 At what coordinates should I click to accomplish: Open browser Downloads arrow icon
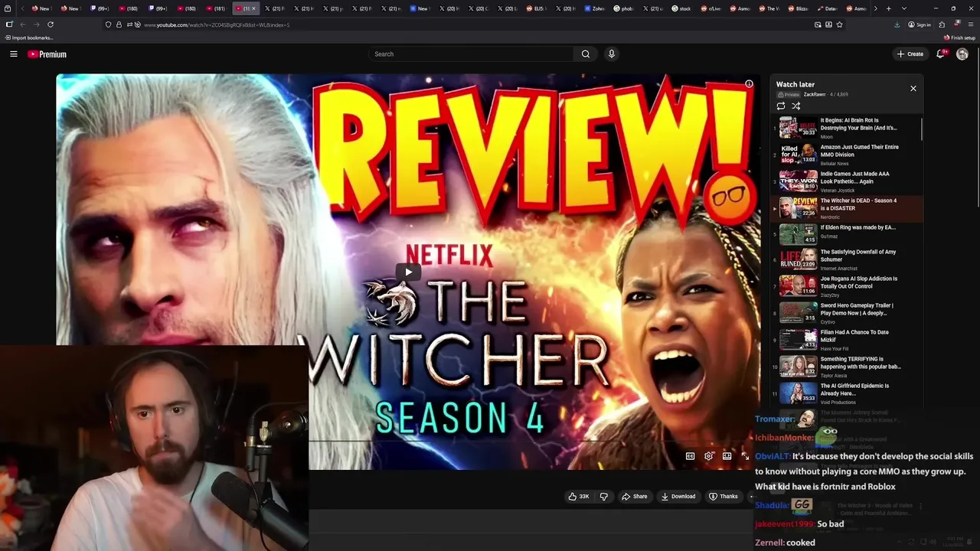click(897, 24)
